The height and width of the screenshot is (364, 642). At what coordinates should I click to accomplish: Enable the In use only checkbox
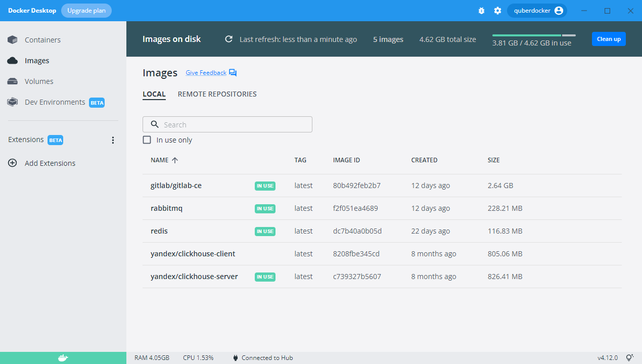[147, 140]
